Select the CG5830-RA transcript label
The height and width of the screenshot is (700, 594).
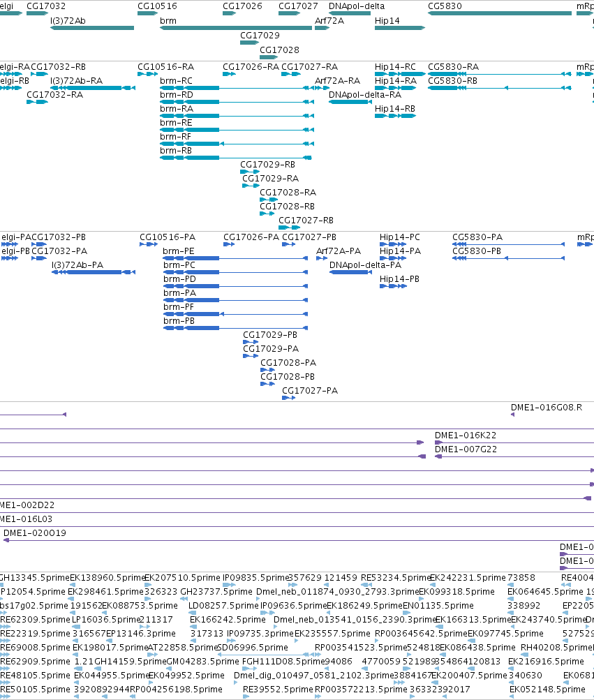[x=453, y=67]
